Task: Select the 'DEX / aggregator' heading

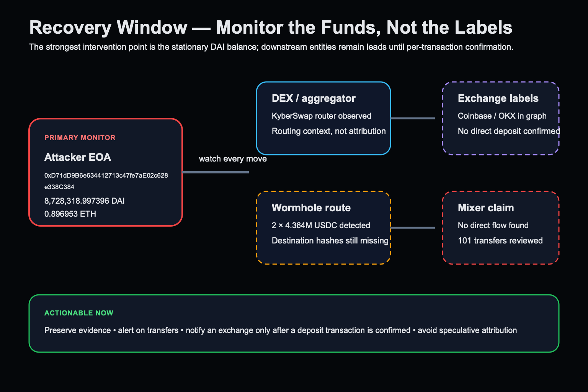Action: coord(314,98)
